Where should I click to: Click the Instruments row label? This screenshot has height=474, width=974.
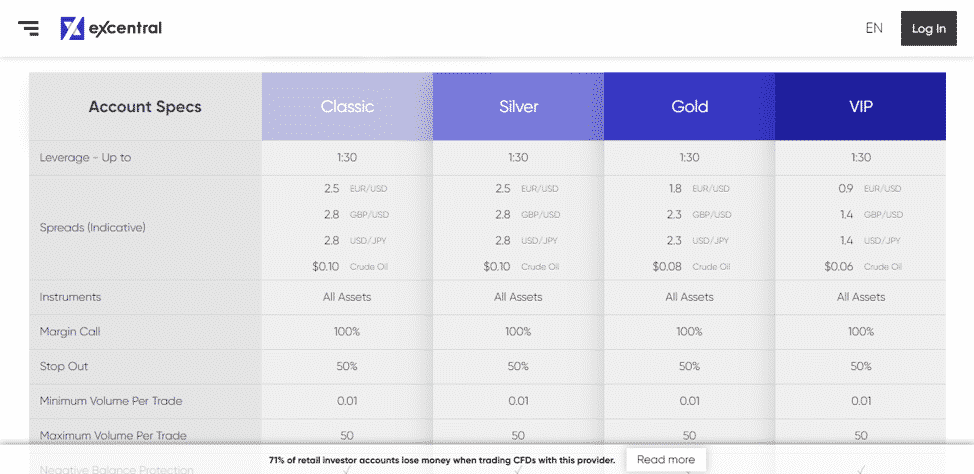[70, 297]
